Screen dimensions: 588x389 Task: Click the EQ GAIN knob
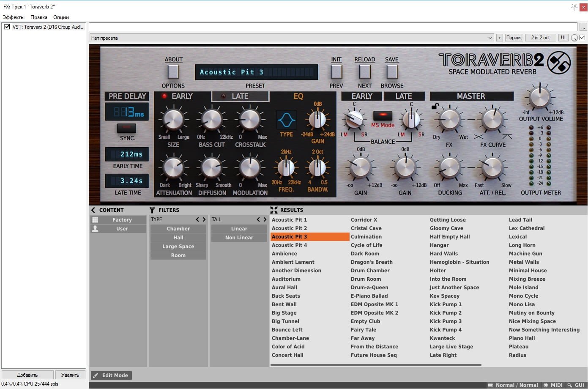point(317,120)
